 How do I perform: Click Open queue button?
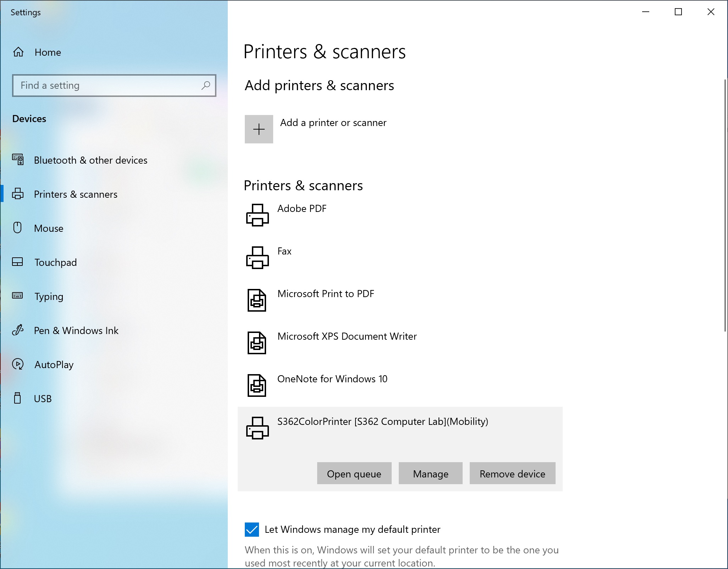[354, 473]
